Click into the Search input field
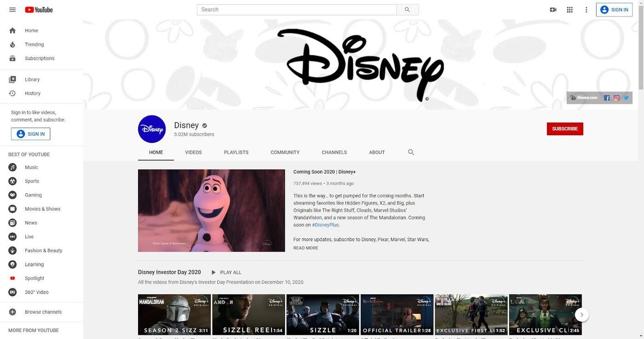 coord(297,10)
